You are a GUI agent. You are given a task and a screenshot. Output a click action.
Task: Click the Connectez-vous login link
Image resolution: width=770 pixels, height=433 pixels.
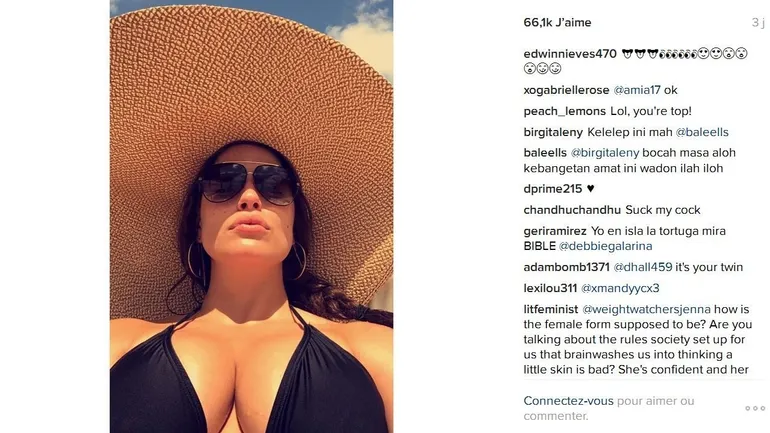(568, 401)
